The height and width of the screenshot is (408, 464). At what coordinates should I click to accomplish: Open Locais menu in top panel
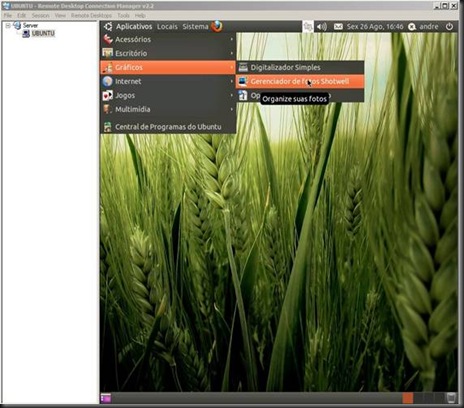(167, 26)
